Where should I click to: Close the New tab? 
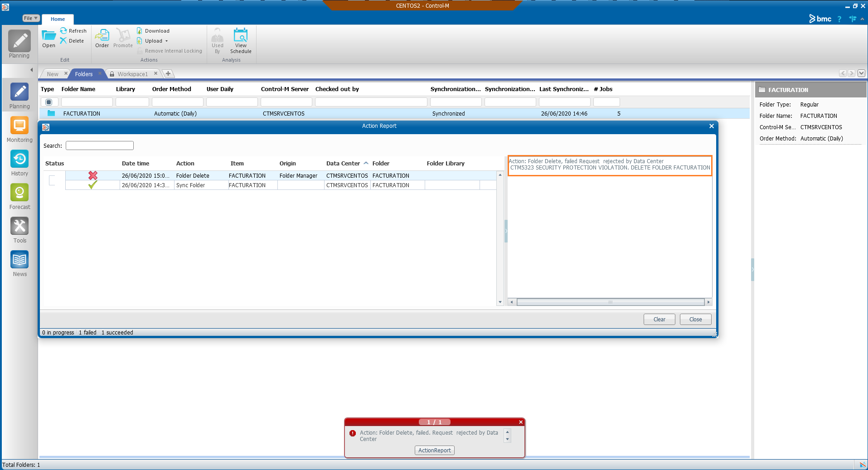(66, 73)
